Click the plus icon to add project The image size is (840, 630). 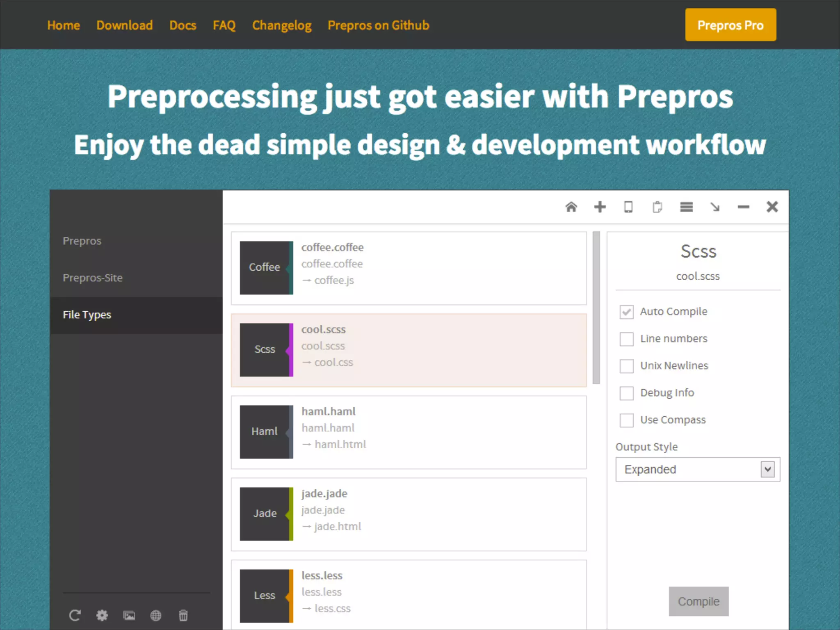coord(600,207)
